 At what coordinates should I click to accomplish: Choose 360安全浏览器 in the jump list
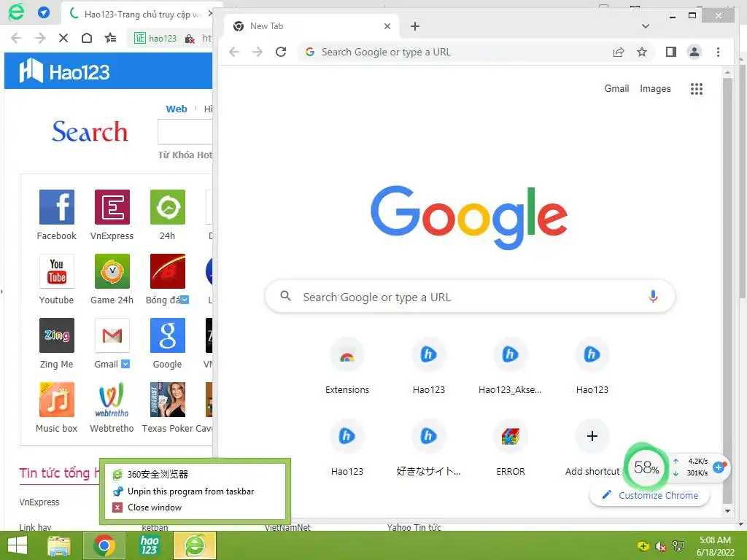(x=194, y=474)
